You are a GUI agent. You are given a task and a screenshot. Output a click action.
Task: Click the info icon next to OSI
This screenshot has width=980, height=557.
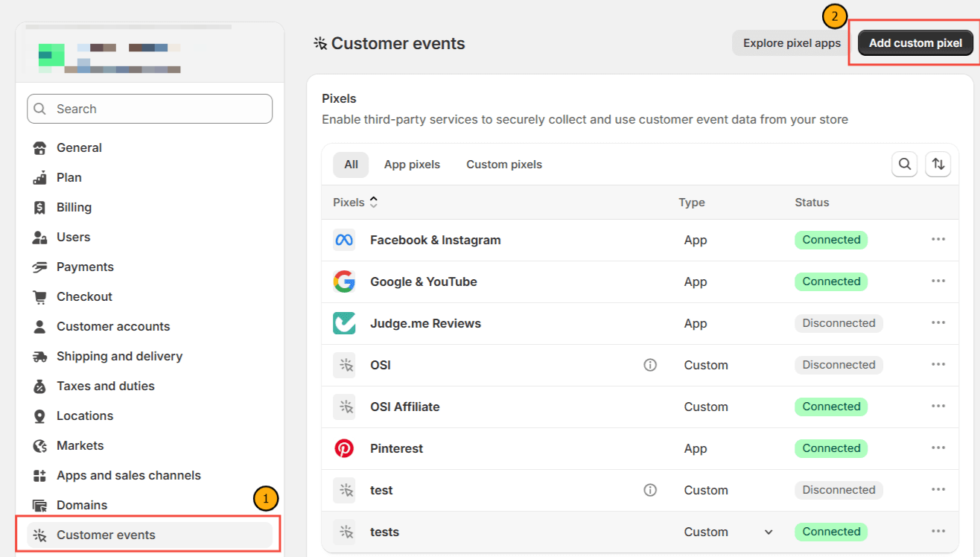click(650, 365)
